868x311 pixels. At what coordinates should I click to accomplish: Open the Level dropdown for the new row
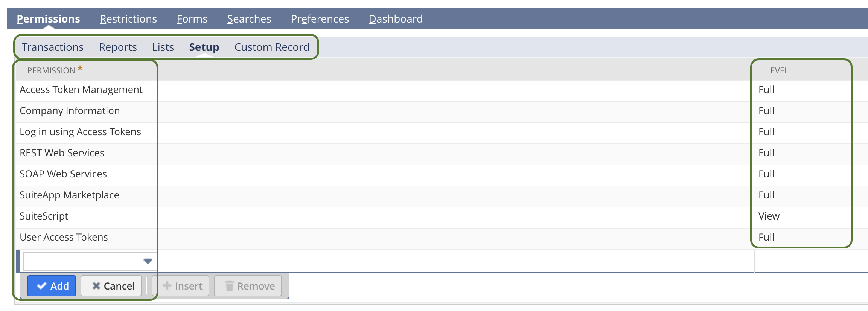pos(809,260)
